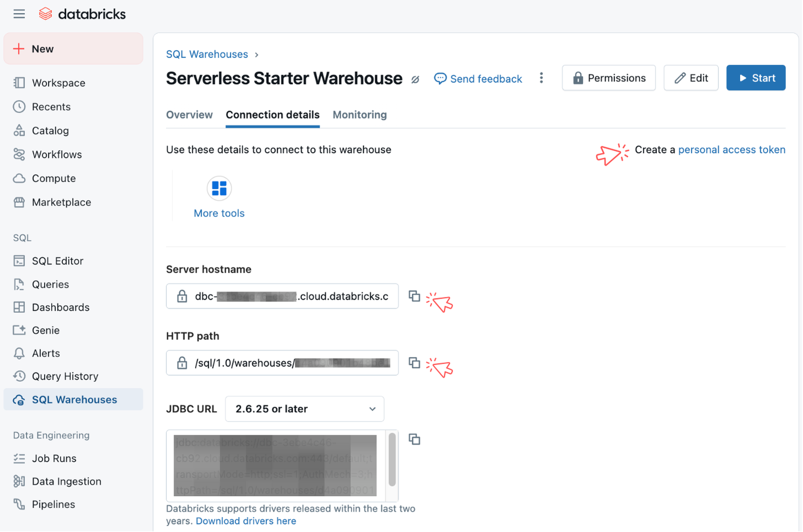
Task: Copy the JDBC URL
Action: point(414,439)
